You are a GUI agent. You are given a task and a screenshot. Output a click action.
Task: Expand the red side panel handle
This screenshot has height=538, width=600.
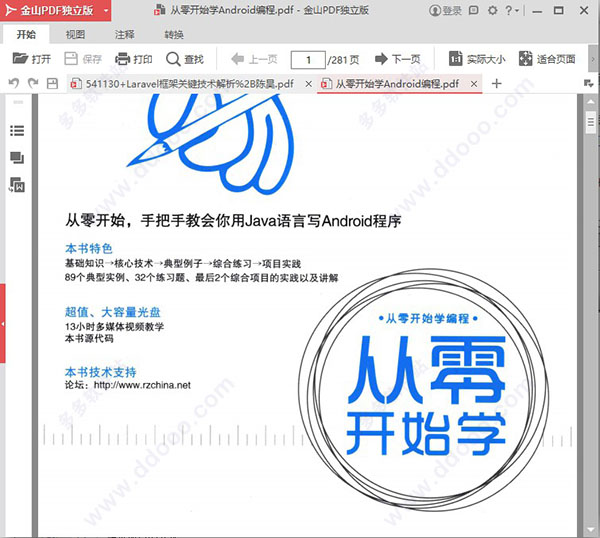pos(3,324)
